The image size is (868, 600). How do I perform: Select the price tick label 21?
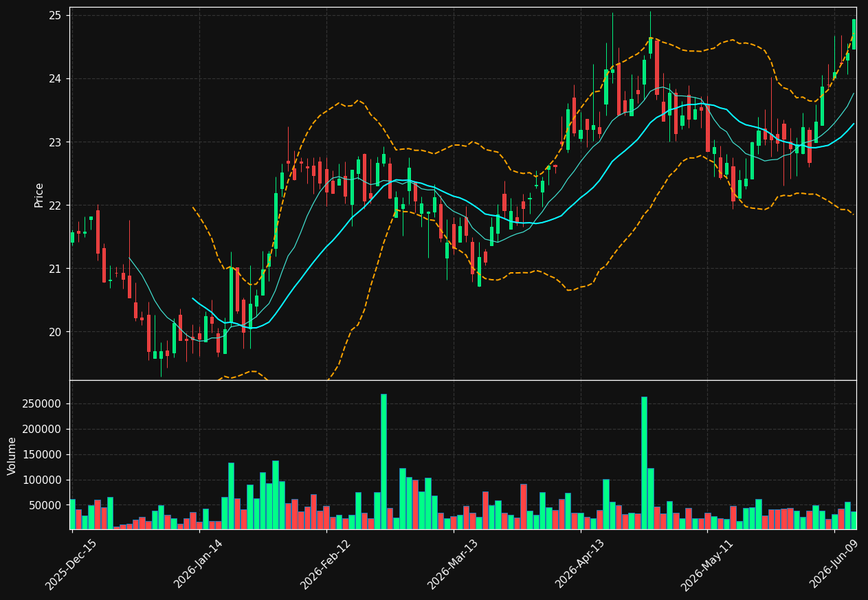coord(55,269)
